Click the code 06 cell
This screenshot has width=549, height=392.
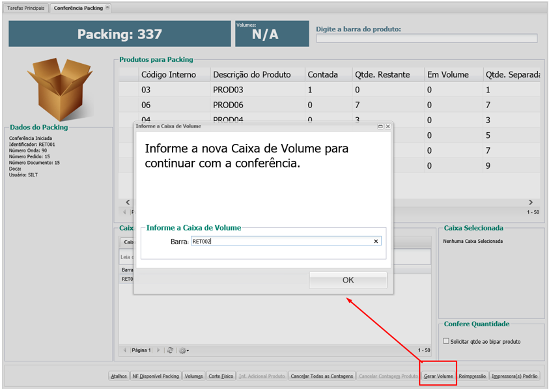pyautogui.click(x=174, y=105)
